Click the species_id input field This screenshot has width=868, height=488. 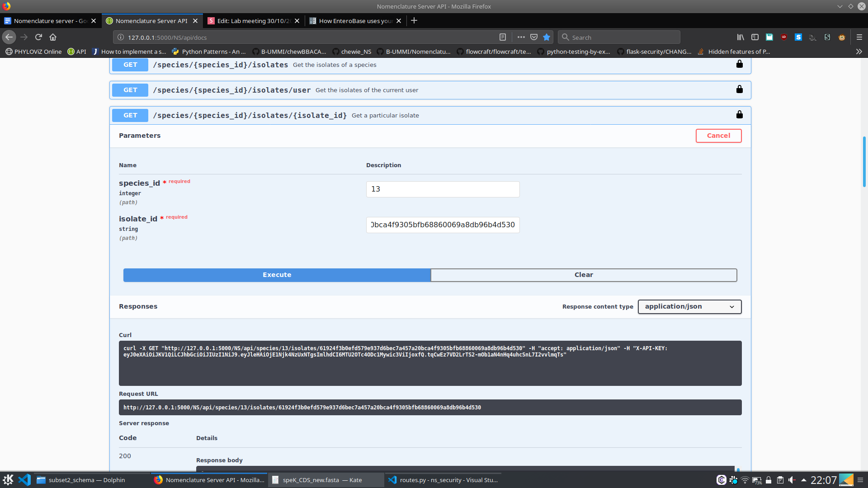coord(443,189)
